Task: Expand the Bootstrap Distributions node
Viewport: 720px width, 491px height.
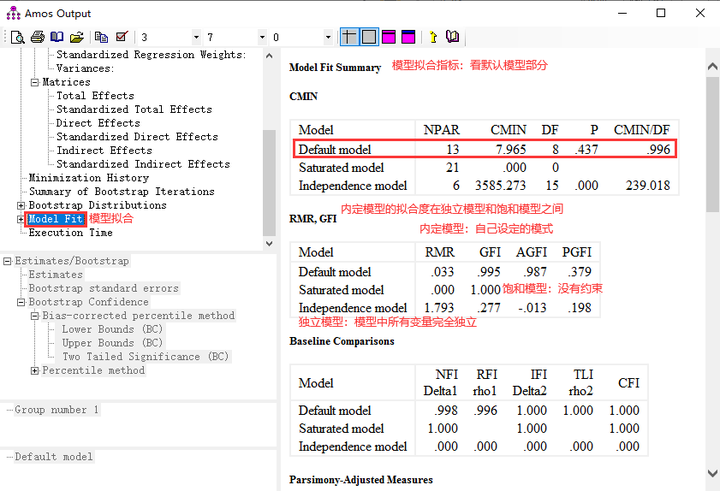Action: click(x=21, y=205)
